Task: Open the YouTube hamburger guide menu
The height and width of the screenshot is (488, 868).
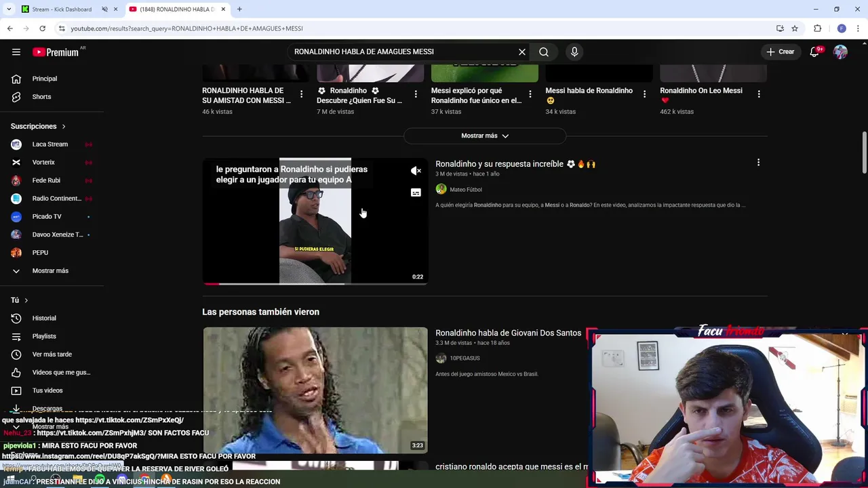Action: [16, 52]
